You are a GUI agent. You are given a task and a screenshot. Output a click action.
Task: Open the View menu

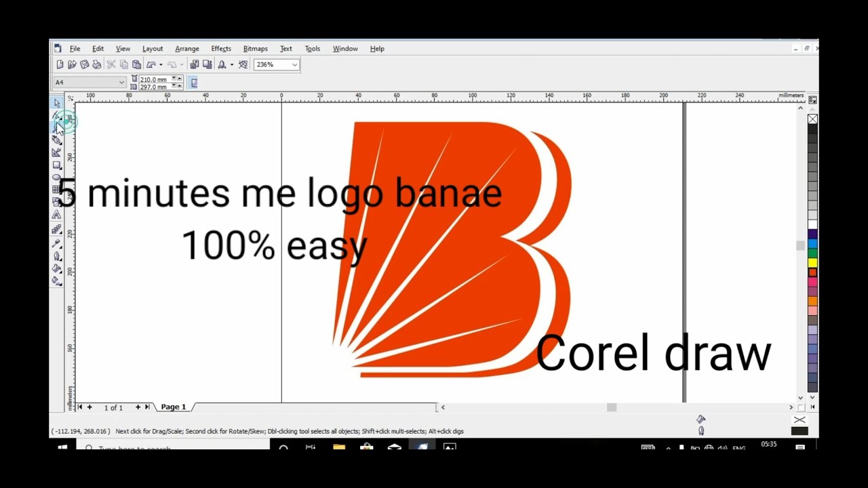point(123,49)
